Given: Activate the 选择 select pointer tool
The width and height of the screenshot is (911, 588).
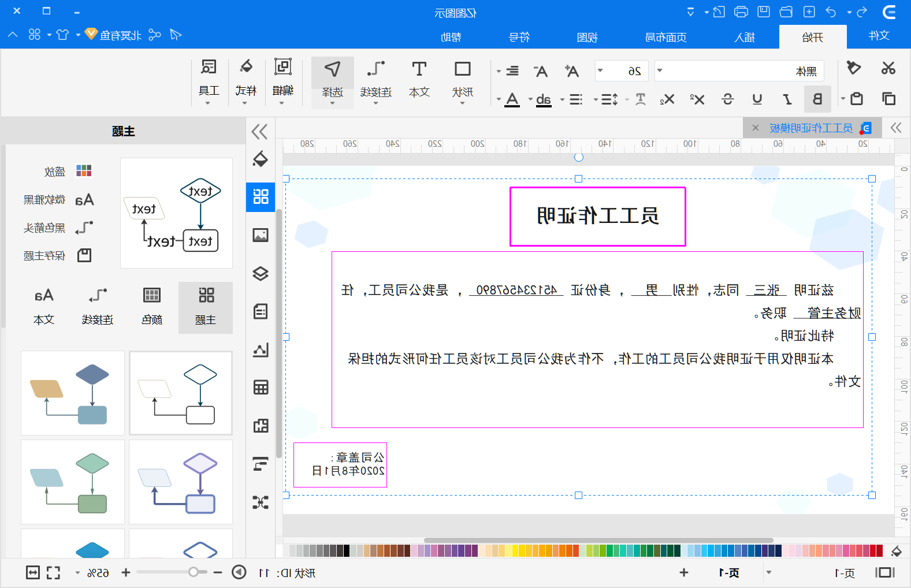Looking at the screenshot, I should point(332,83).
